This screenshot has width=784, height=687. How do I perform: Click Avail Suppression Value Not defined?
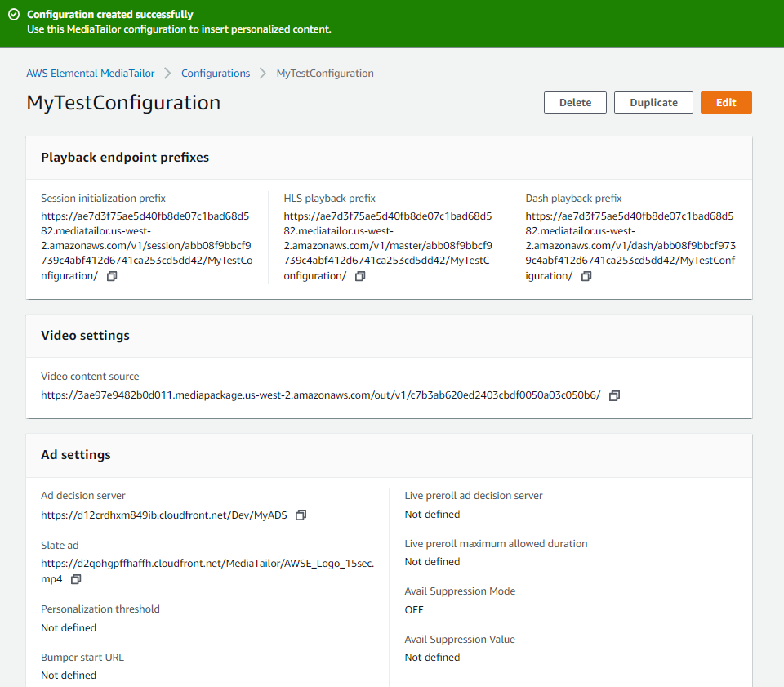point(432,657)
